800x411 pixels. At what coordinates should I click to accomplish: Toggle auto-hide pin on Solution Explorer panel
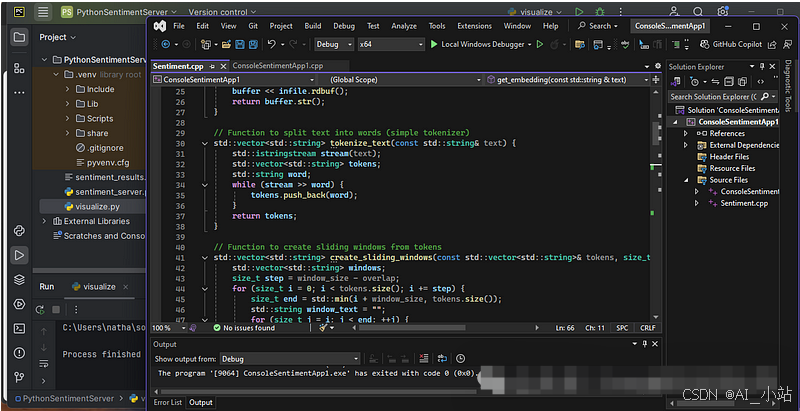(762, 66)
